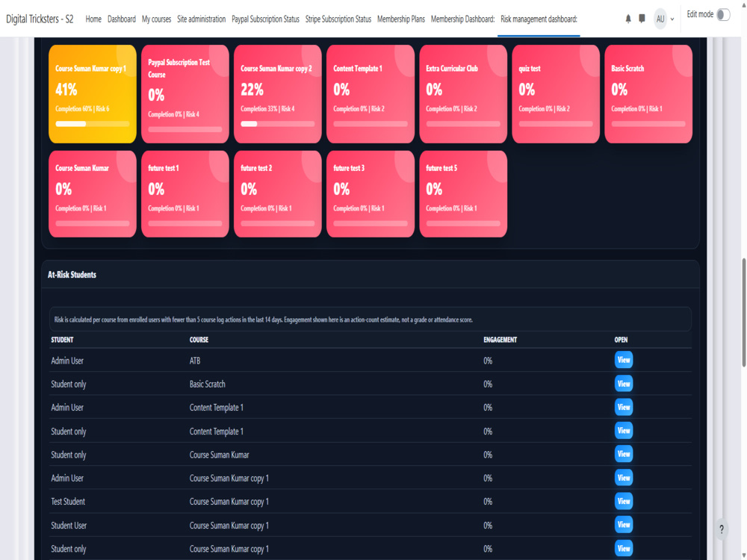Click View for Student only in Content Template 1
The height and width of the screenshot is (560, 747).
click(623, 431)
